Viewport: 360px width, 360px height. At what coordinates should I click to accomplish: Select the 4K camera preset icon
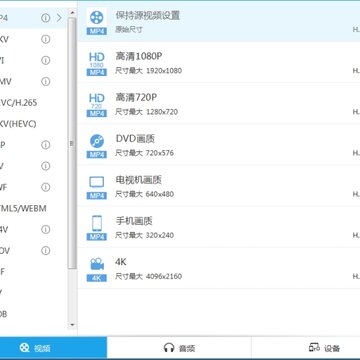click(x=97, y=269)
